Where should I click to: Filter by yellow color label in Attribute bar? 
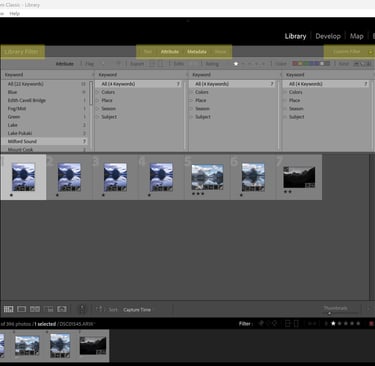(x=300, y=64)
